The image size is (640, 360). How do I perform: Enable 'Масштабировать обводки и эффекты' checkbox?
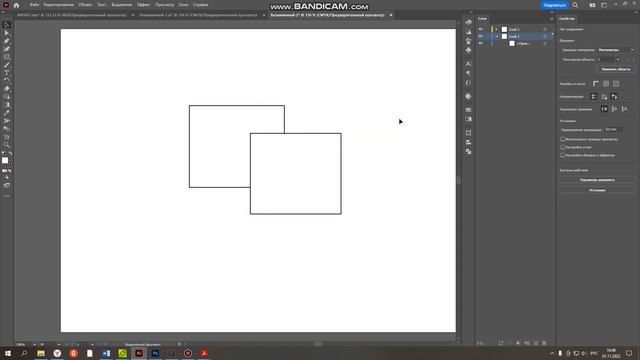(x=562, y=155)
